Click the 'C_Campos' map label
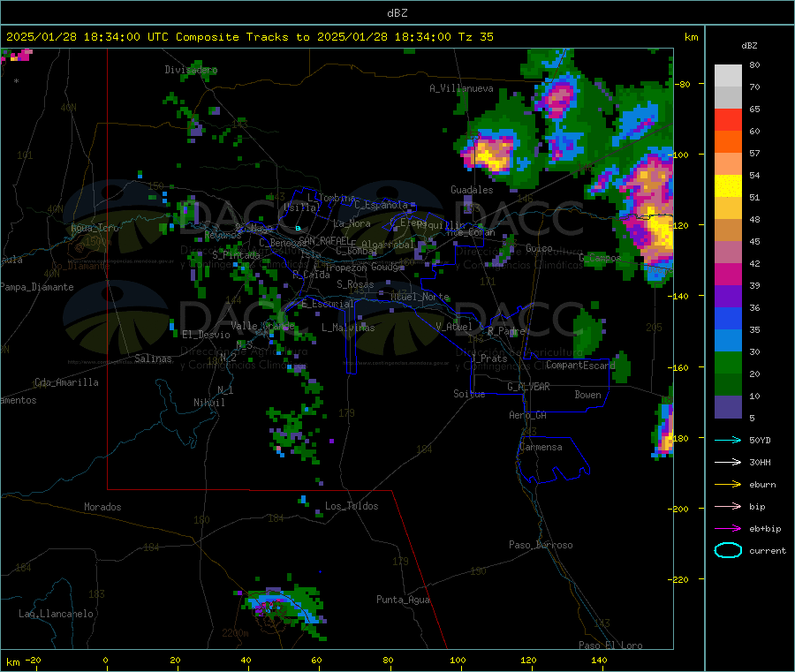Viewport: 795px width, 672px height. pos(600,258)
